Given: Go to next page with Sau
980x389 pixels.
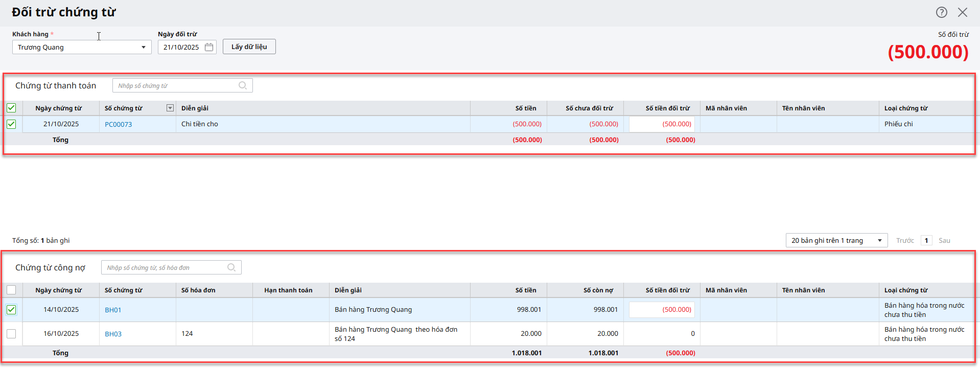Looking at the screenshot, I should click(x=944, y=240).
